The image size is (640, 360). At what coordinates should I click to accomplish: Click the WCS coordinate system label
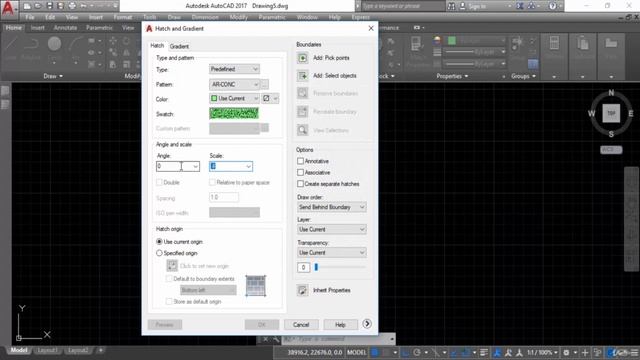pyautogui.click(x=611, y=149)
